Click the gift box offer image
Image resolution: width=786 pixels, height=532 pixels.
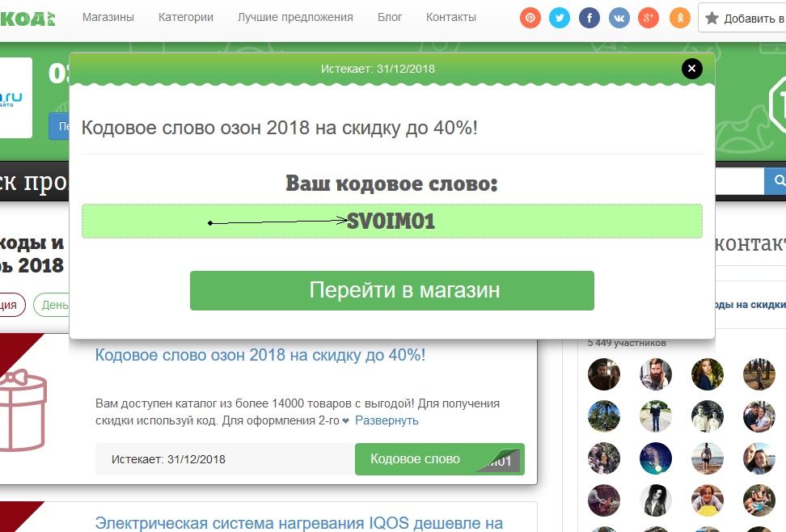tap(23, 410)
